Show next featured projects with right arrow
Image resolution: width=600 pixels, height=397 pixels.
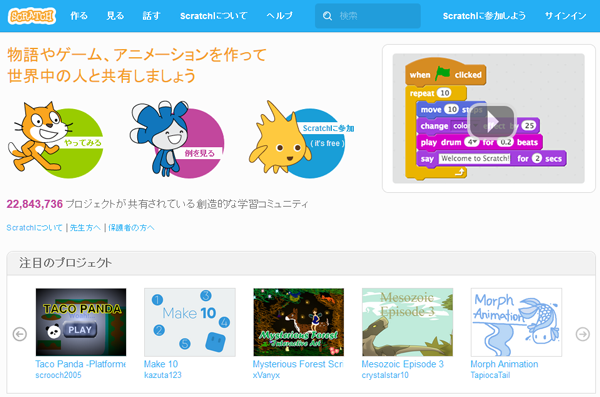582,334
